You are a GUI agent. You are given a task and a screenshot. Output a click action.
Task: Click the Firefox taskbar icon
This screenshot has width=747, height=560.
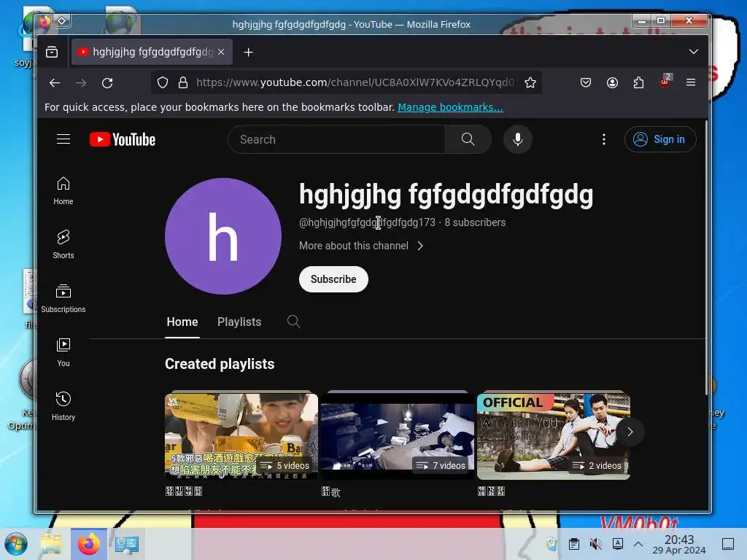(89, 544)
